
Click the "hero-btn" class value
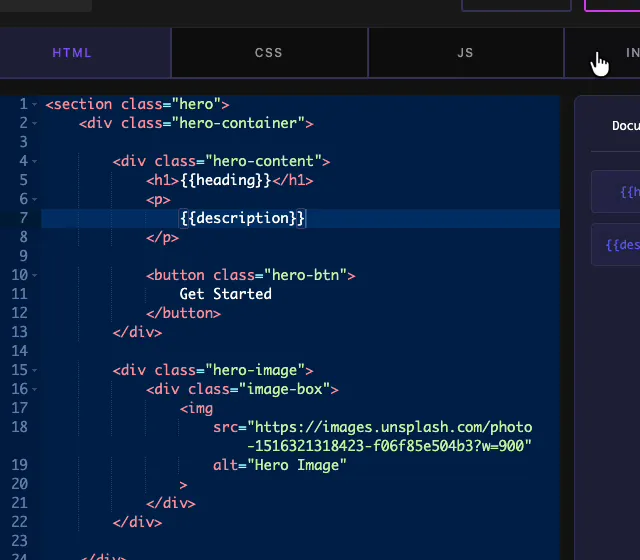tap(305, 275)
